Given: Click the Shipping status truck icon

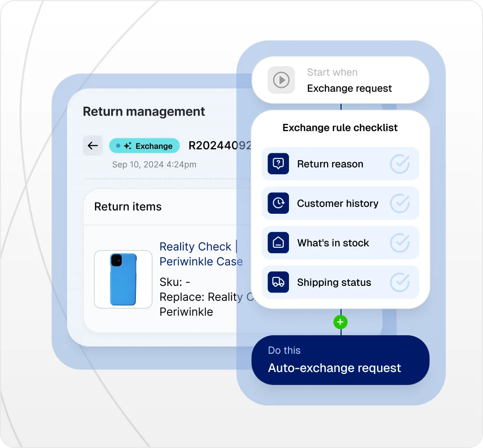Looking at the screenshot, I should click(278, 282).
